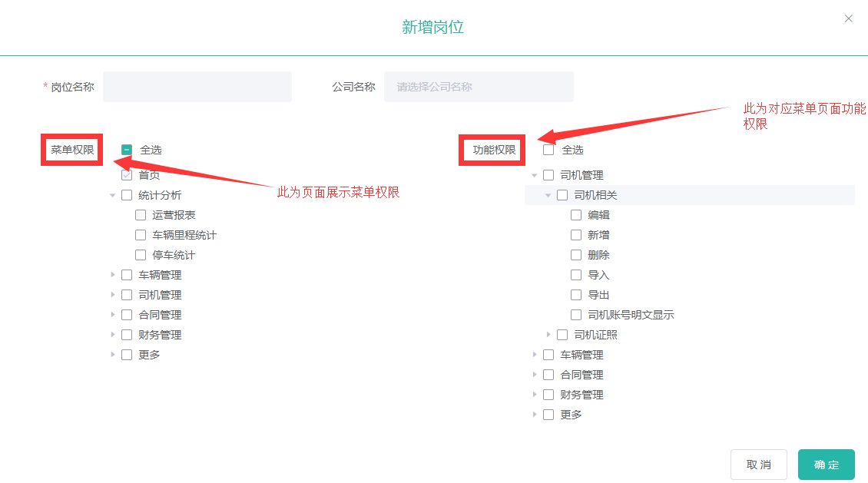Enable the 停车统计 checkbox
This screenshot has width=868, height=483.
coord(141,255)
